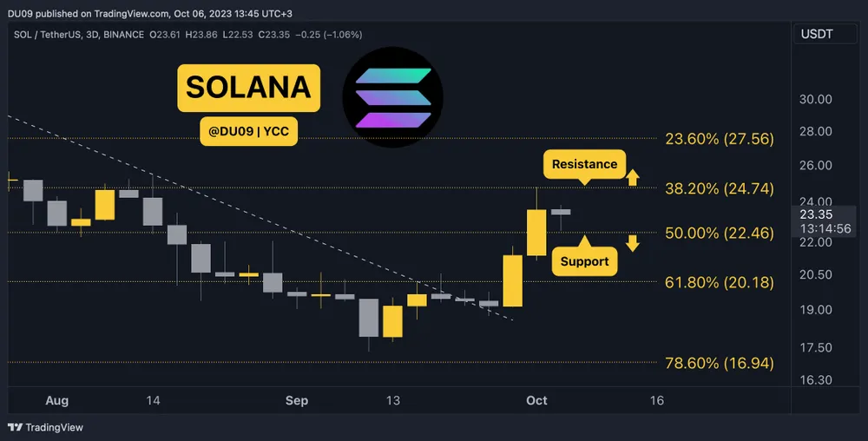This screenshot has height=441, width=868.
Task: Select the 50.00% (22.46) Fibonacci level label
Action: (719, 233)
